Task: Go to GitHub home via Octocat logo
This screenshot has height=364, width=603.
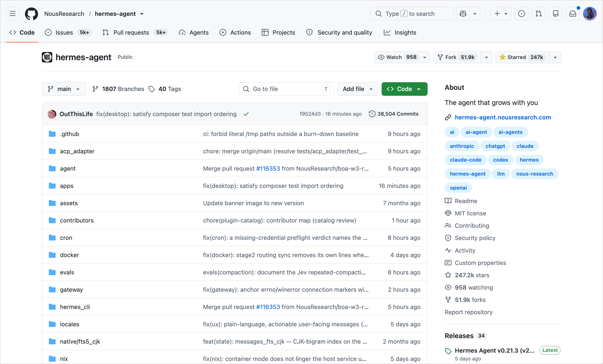Action: (x=32, y=14)
